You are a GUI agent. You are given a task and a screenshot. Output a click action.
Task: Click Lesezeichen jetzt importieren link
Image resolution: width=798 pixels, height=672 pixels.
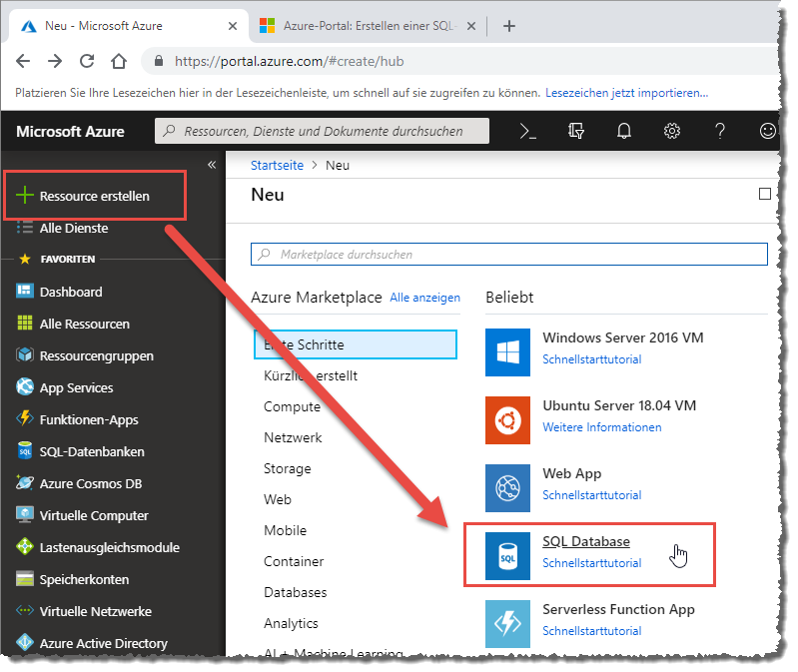point(626,93)
